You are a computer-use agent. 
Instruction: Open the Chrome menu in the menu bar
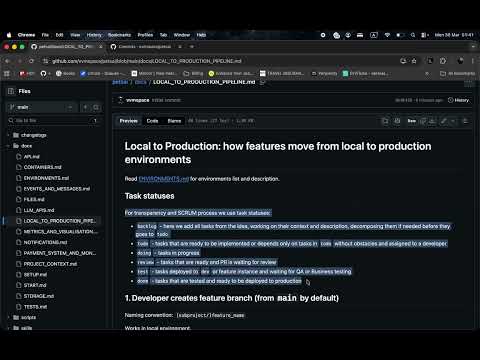[26, 35]
